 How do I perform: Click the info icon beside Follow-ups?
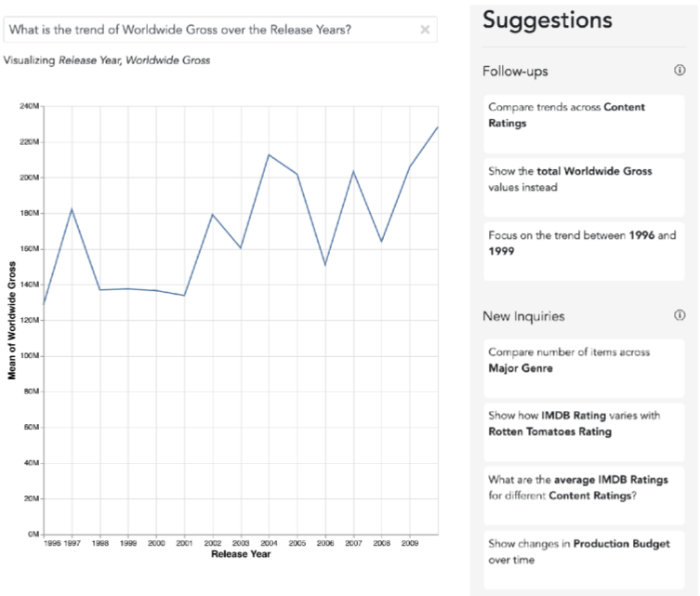point(680,71)
